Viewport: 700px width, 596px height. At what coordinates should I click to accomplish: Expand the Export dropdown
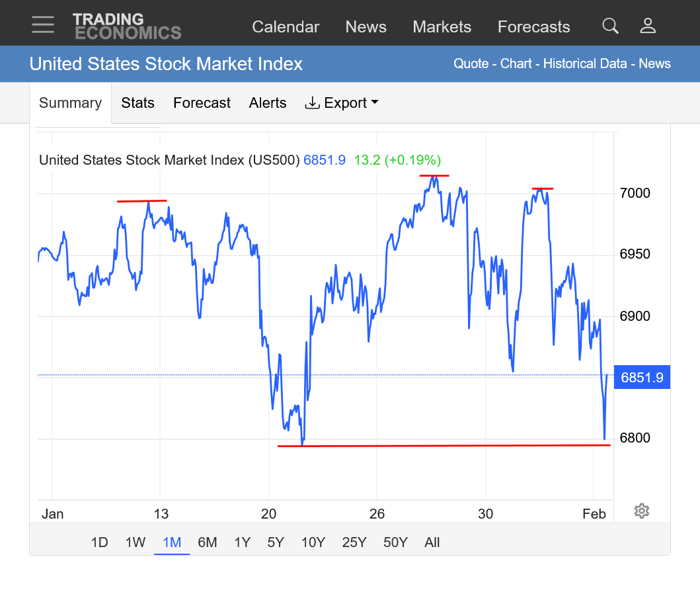[x=341, y=103]
